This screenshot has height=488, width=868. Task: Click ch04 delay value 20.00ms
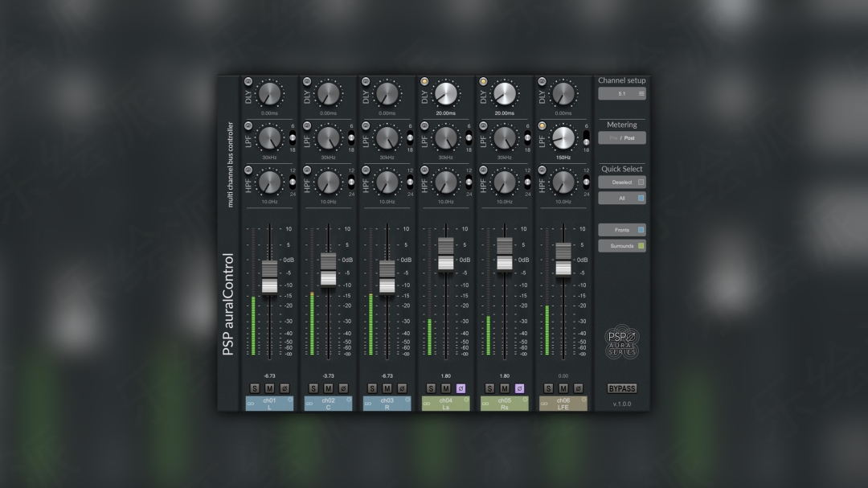[445, 113]
